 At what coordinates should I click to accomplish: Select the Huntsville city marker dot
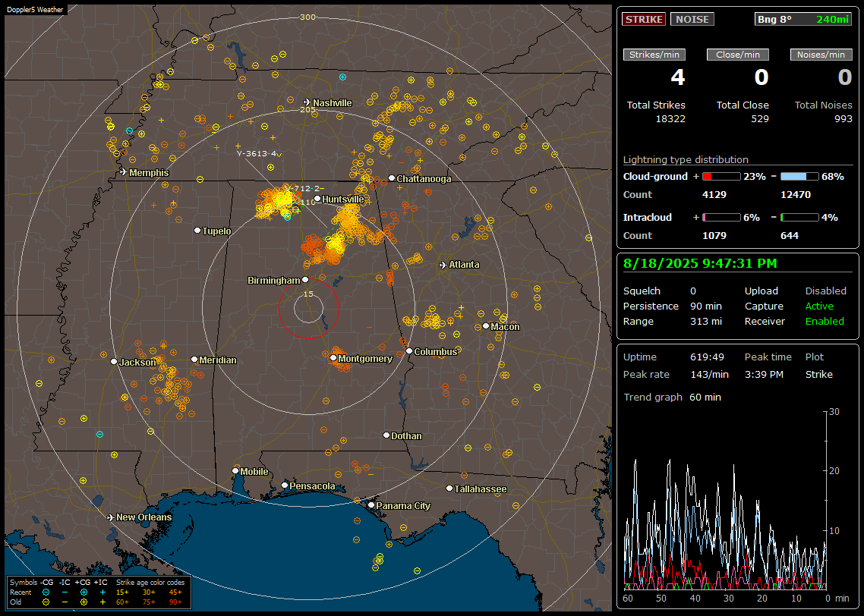[x=317, y=199]
